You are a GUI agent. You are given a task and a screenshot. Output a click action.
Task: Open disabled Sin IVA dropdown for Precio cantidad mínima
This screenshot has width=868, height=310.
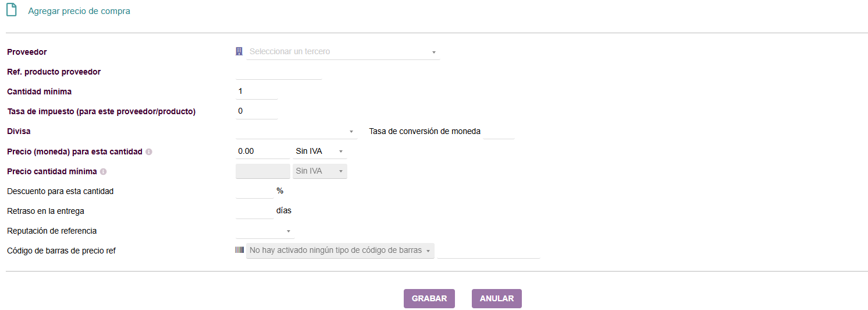pos(319,171)
